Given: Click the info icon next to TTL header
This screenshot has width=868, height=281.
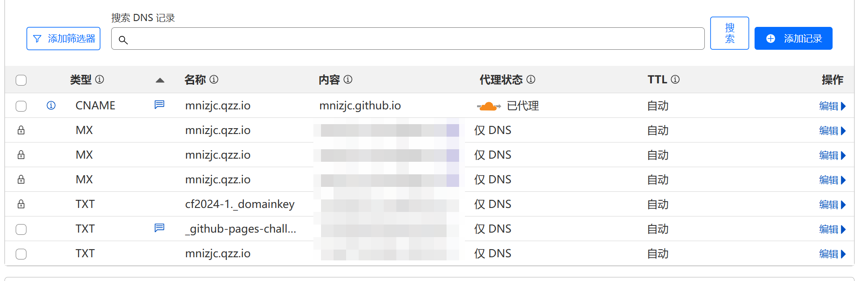Looking at the screenshot, I should point(675,79).
